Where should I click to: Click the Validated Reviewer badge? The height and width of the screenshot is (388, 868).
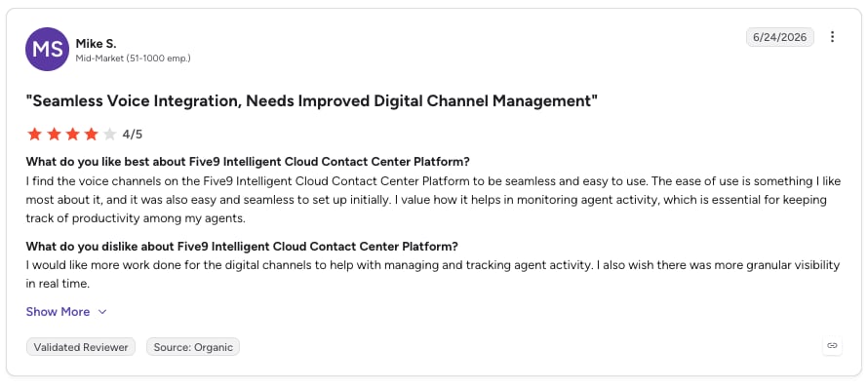[x=81, y=347]
